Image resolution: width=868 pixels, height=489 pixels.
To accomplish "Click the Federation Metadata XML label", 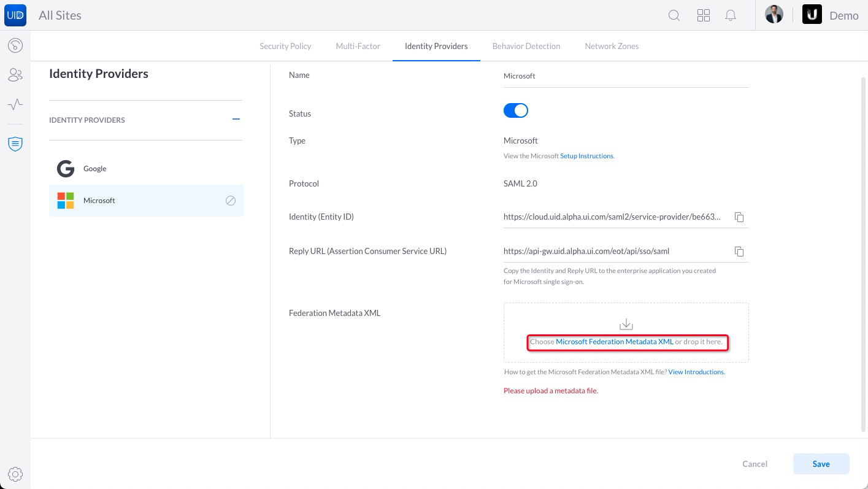I will (x=334, y=313).
